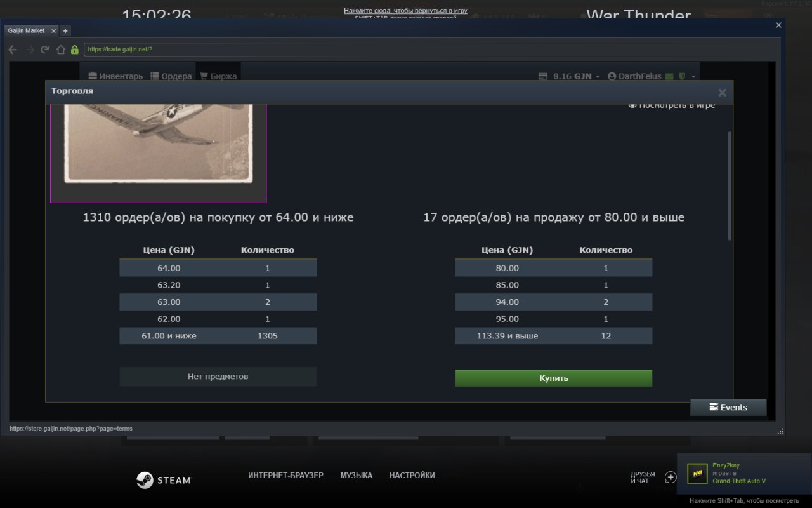Click the add friend plus icon

[671, 477]
